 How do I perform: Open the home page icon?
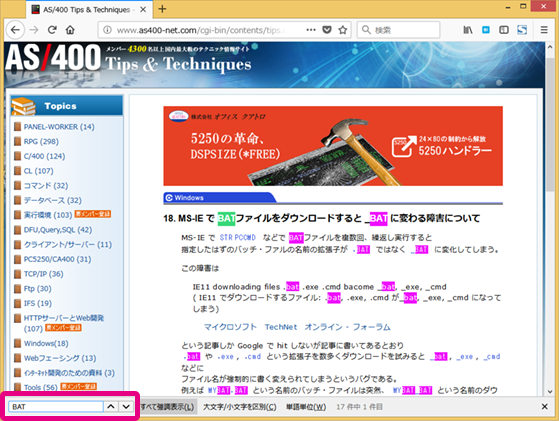click(70, 30)
